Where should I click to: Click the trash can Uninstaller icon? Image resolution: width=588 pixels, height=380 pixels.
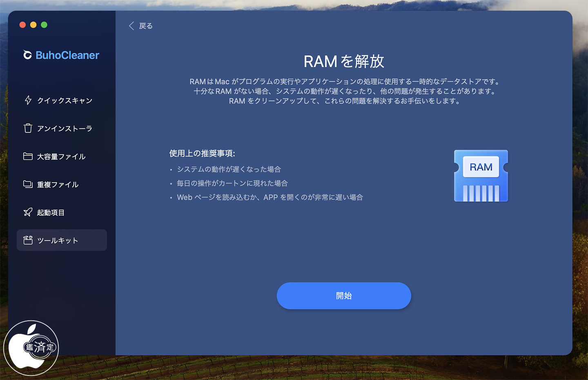28,128
